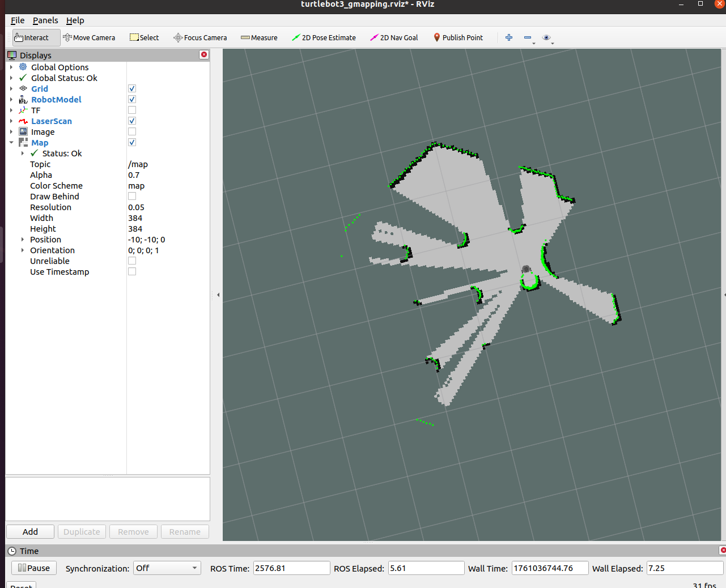Click the Time panel clock icon
The width and height of the screenshot is (726, 588).
click(x=12, y=551)
